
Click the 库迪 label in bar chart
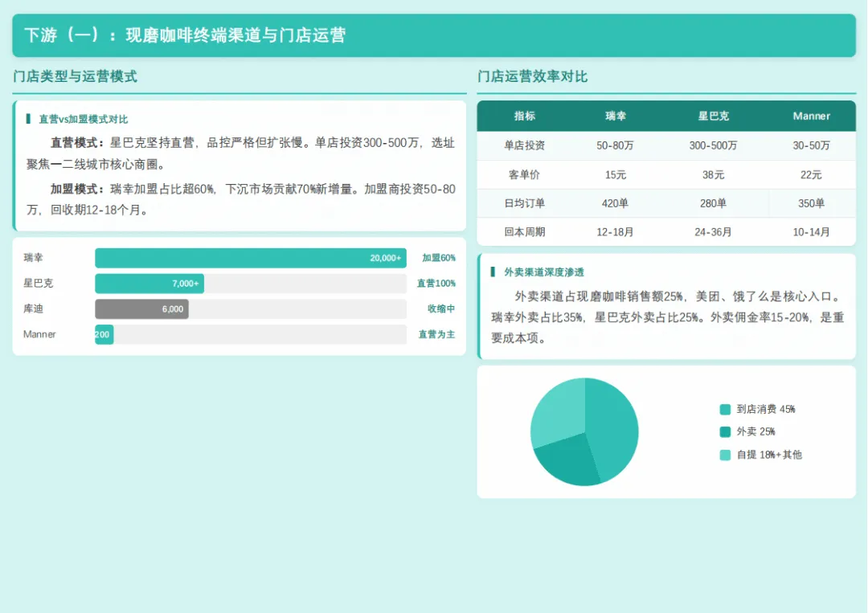(33, 309)
